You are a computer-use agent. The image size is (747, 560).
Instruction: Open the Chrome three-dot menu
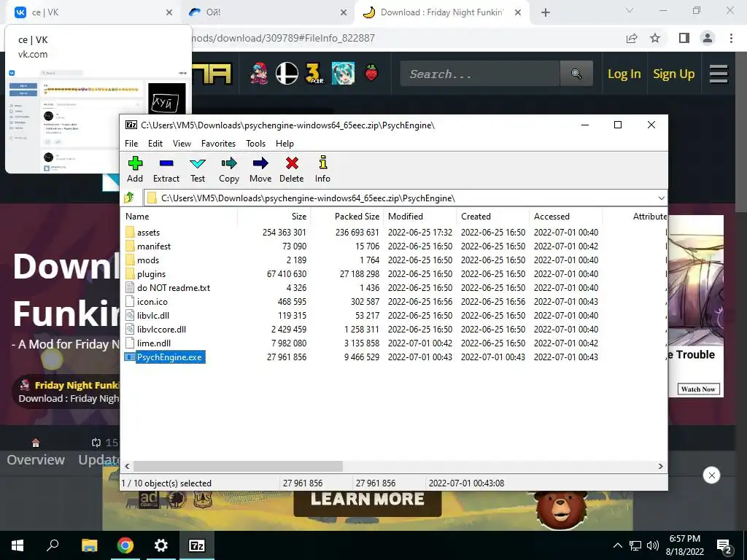[731, 38]
